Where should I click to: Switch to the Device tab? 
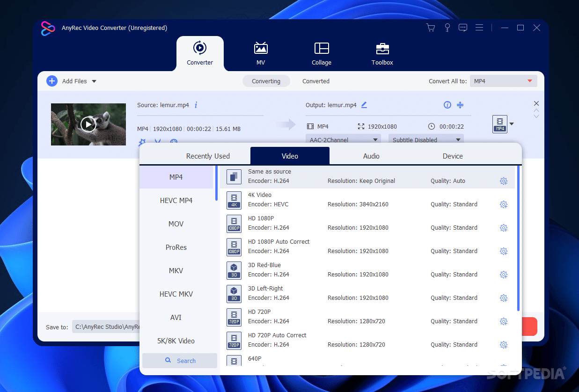(x=452, y=156)
